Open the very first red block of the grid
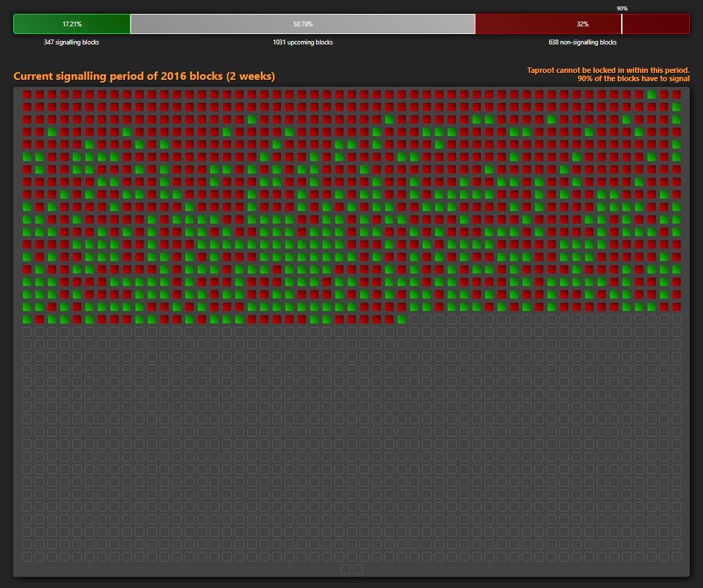 coord(27,94)
